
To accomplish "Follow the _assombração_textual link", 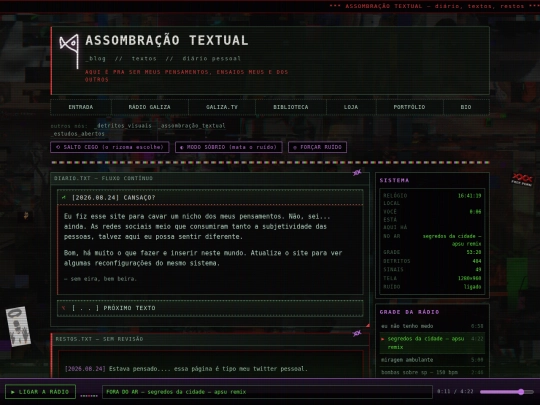I will point(191,126).
